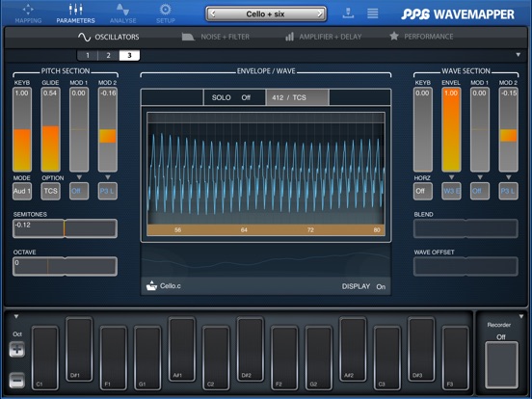Image resolution: width=532 pixels, height=399 pixels.
Task: Open the Analyse page icon
Action: 122,13
